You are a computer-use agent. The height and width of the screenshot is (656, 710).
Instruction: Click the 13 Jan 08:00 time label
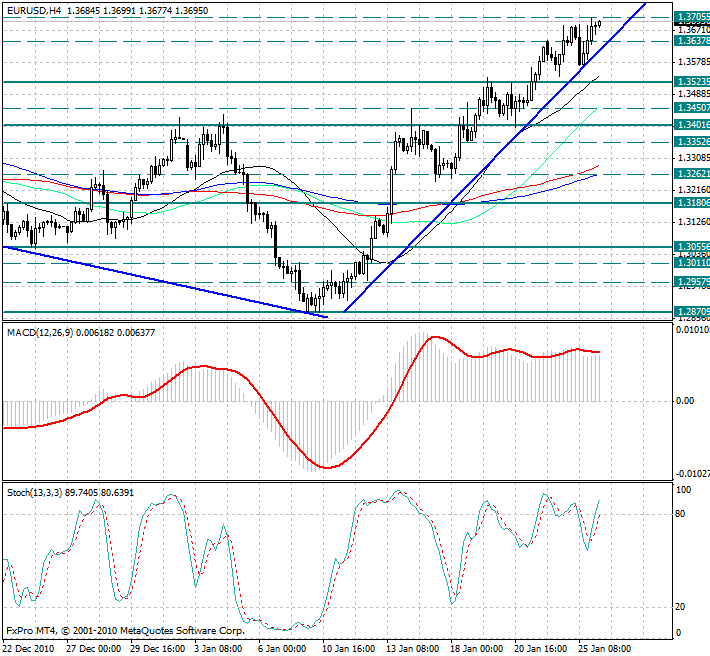tap(413, 649)
